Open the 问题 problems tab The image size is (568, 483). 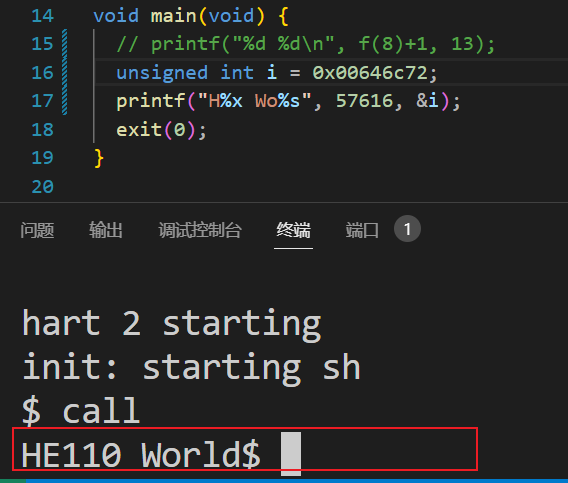37,230
